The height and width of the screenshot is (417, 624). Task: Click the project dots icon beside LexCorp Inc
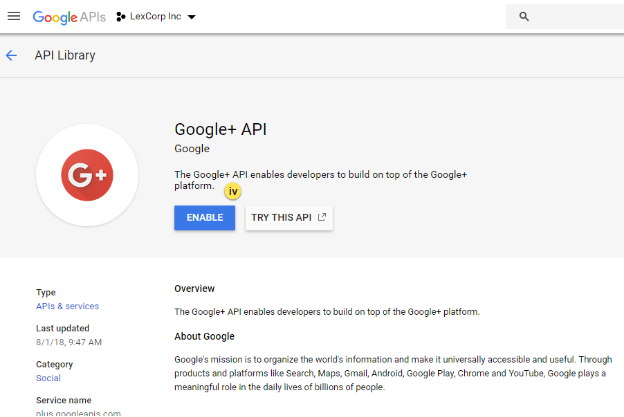click(x=121, y=17)
